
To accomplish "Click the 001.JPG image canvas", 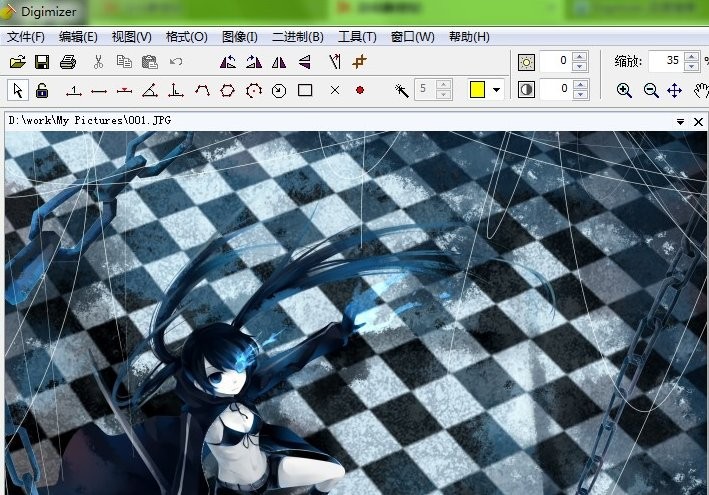I will coord(357,313).
